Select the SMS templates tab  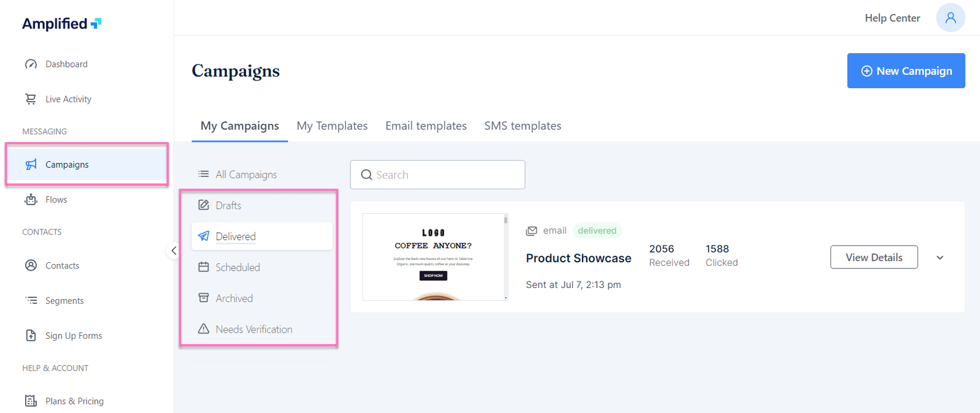point(522,126)
